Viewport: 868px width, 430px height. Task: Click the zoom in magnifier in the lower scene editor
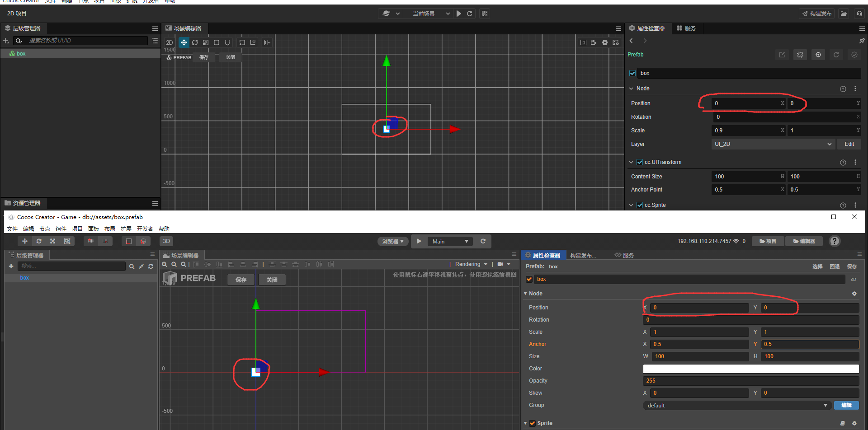click(165, 264)
